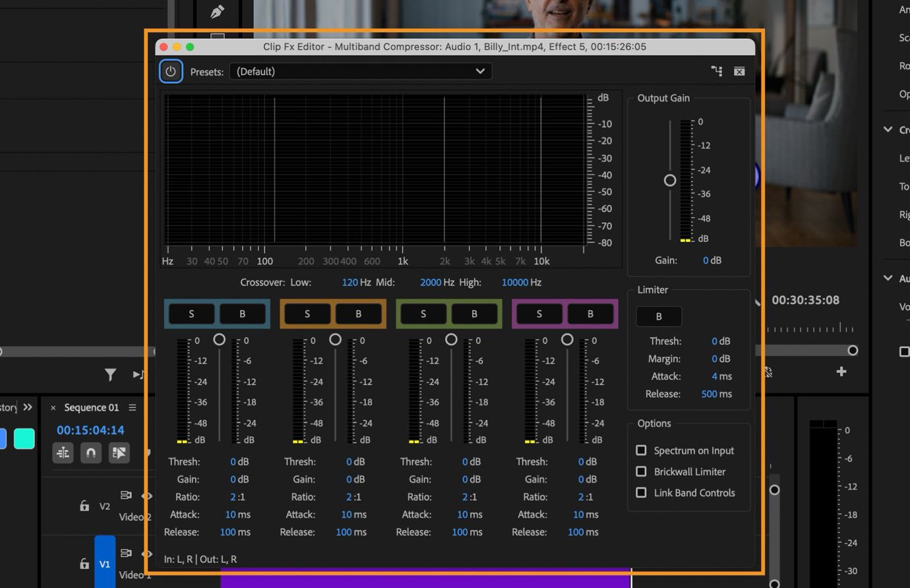Image resolution: width=910 pixels, height=588 pixels.
Task: Click the channel map icon in the Fx Editor header
Action: tap(717, 71)
